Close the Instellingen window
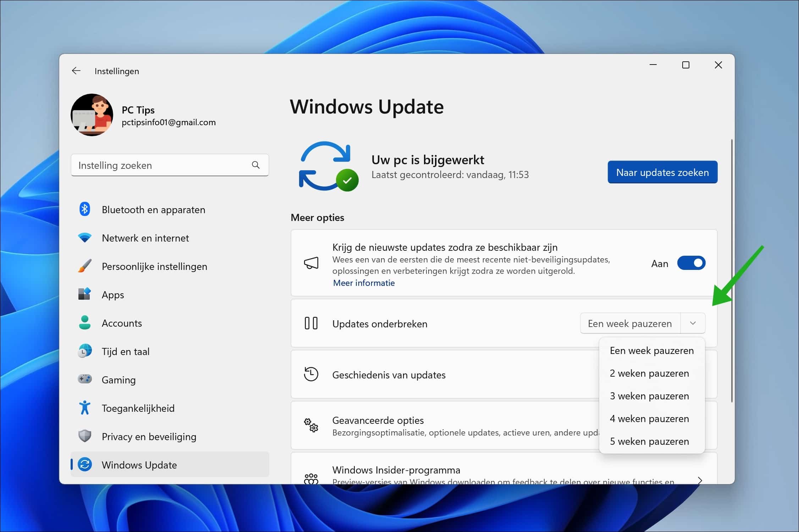 coord(718,65)
